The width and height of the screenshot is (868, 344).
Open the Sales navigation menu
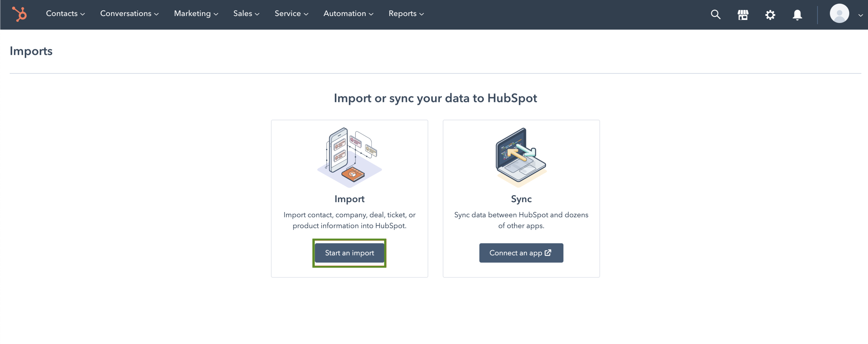click(x=246, y=14)
